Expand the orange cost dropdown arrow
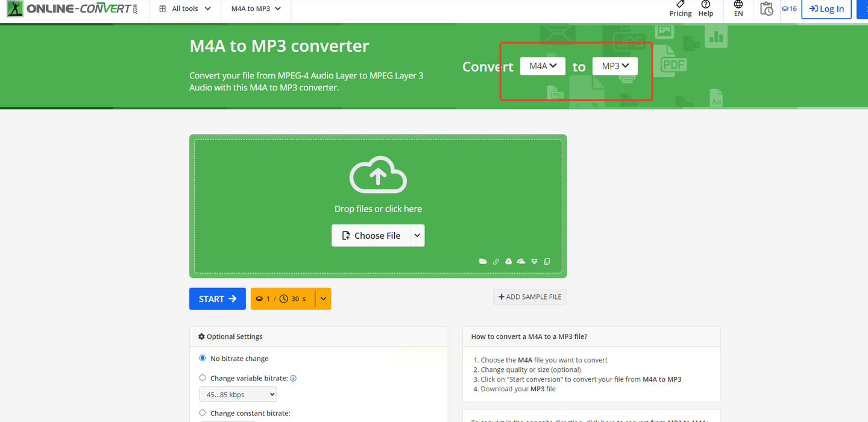868x422 pixels. tap(324, 299)
